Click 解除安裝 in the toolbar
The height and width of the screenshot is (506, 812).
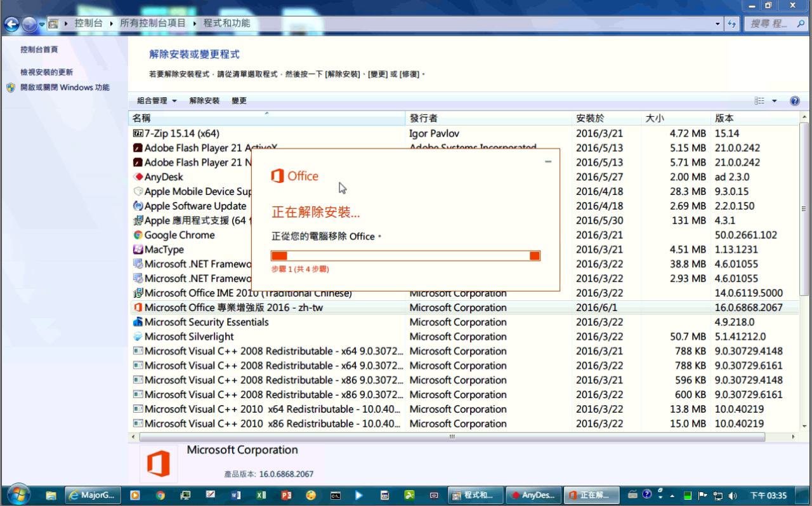204,101
